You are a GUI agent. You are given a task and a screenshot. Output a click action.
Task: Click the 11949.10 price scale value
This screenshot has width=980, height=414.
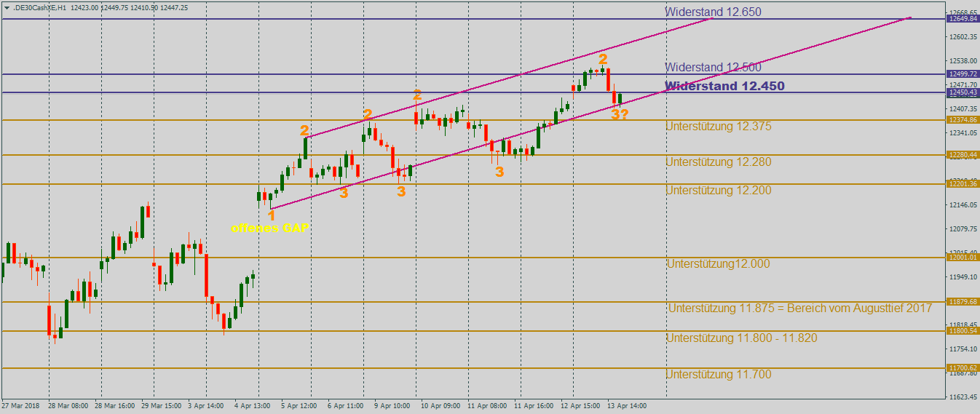(963, 277)
